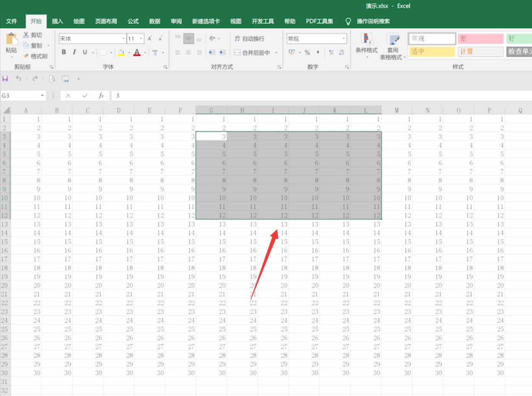
Task: Click the Decrease Indent icon
Action: coord(212,53)
